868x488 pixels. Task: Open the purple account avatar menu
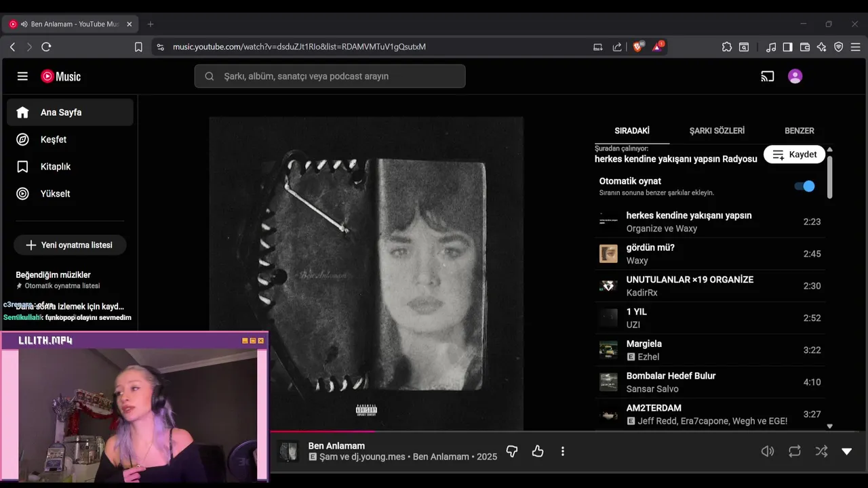coord(795,77)
